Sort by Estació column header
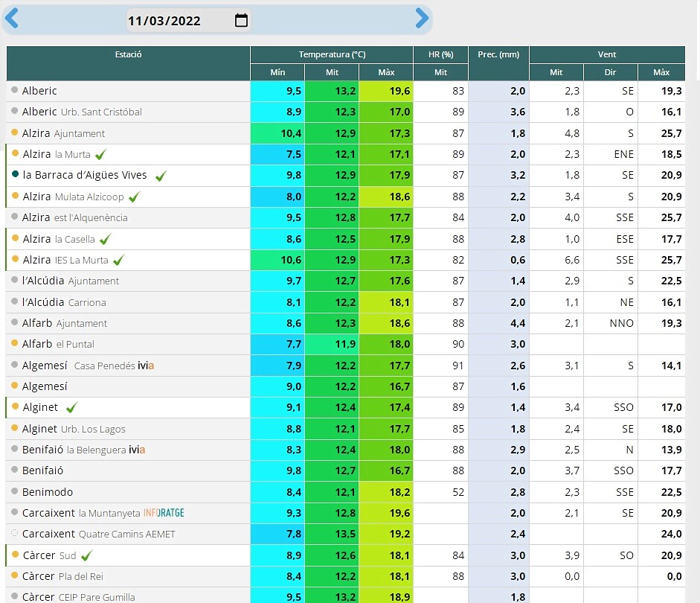 click(128, 63)
